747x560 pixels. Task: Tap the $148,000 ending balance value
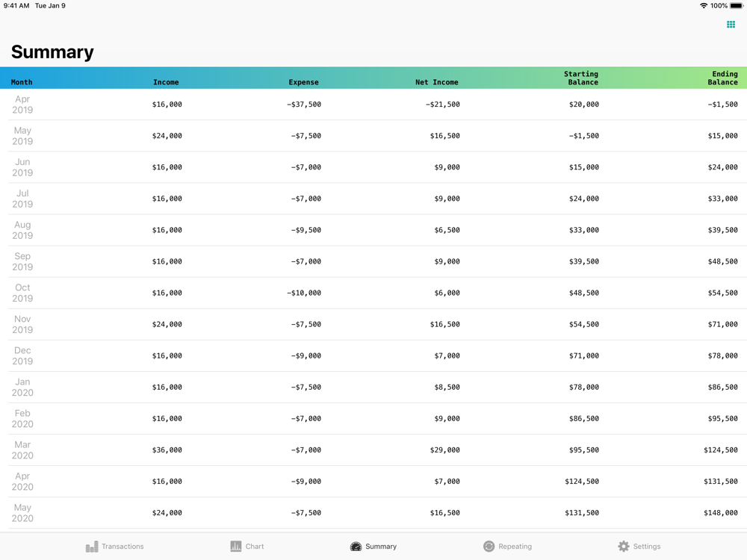click(721, 513)
